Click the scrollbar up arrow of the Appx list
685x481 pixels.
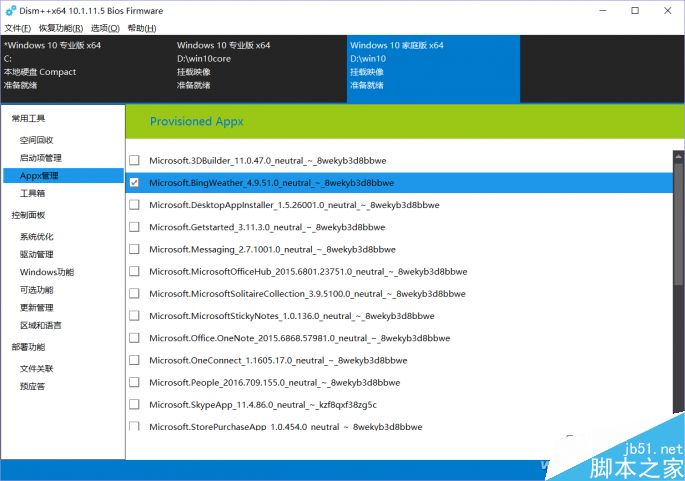(x=678, y=156)
